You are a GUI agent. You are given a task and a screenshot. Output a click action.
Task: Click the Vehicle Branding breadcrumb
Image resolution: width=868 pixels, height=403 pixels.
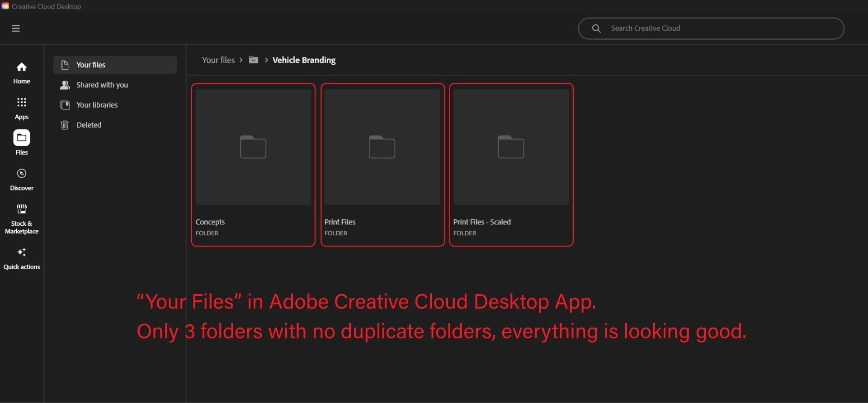point(304,60)
